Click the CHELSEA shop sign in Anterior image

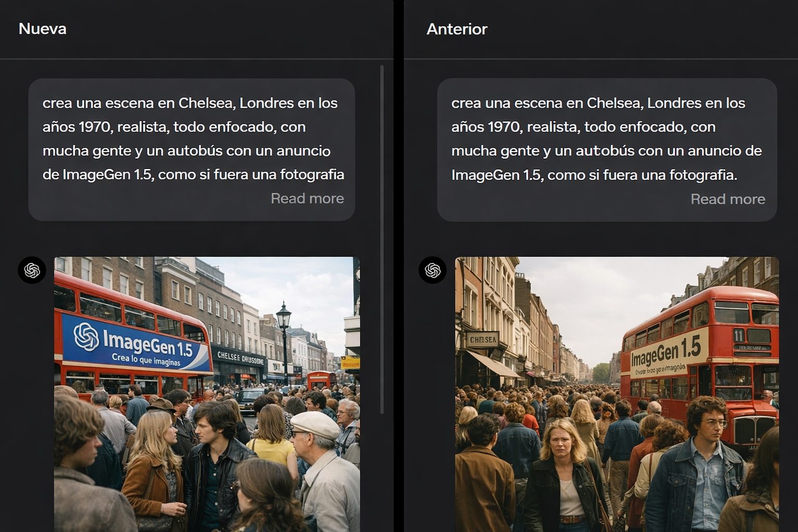click(x=483, y=340)
